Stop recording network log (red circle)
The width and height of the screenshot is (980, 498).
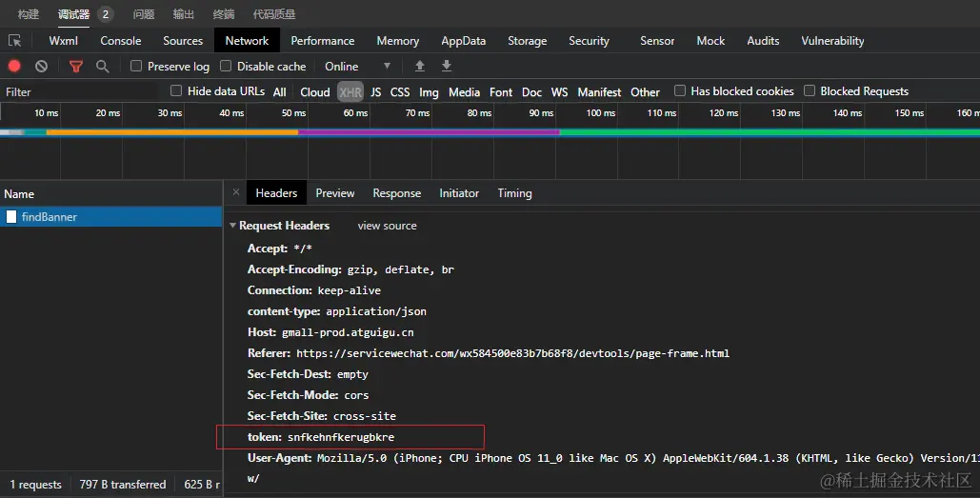point(14,66)
